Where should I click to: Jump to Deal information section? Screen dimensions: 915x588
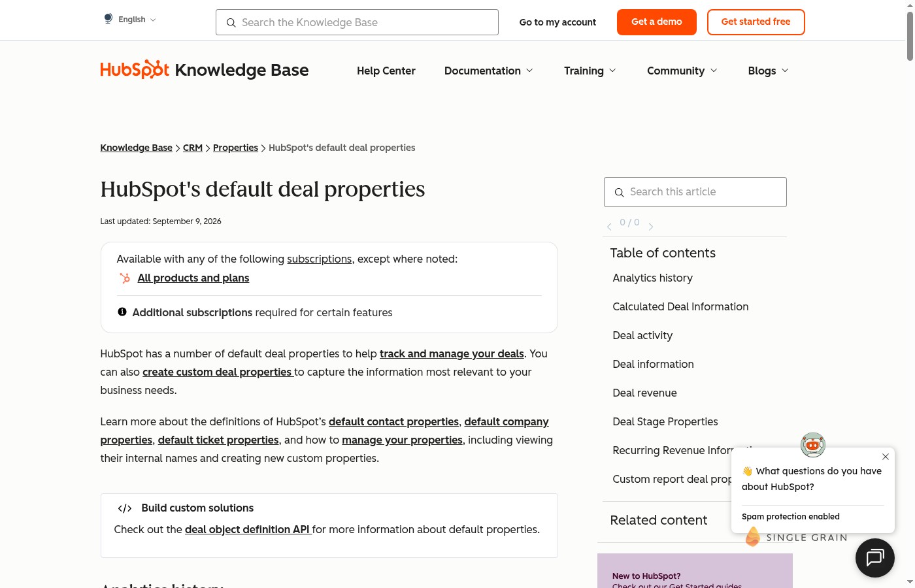[653, 364]
